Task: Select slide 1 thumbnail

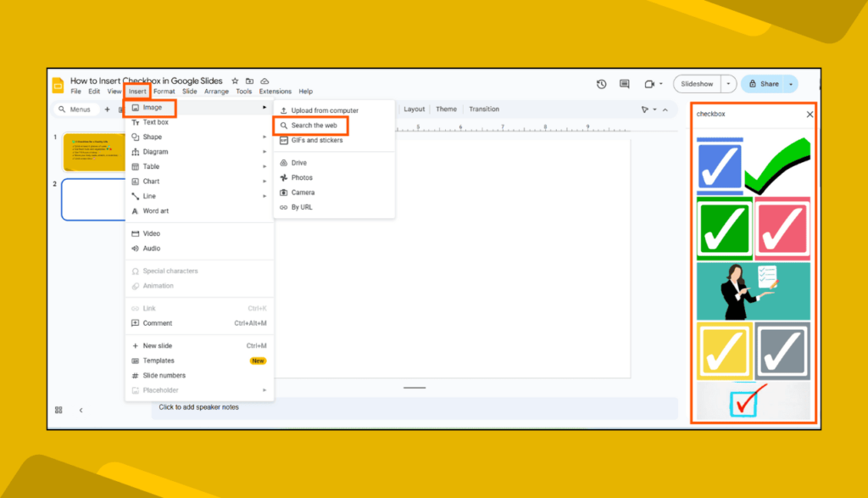Action: point(94,152)
